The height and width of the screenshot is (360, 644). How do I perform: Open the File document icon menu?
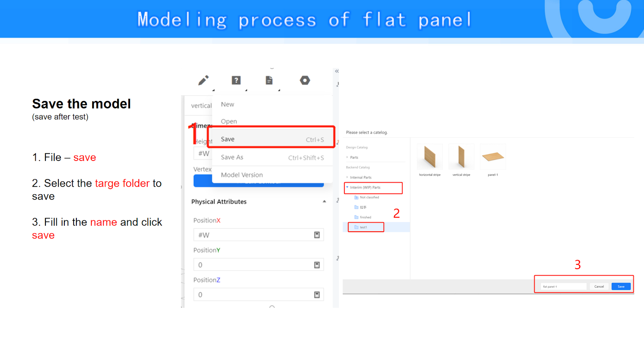coord(269,80)
